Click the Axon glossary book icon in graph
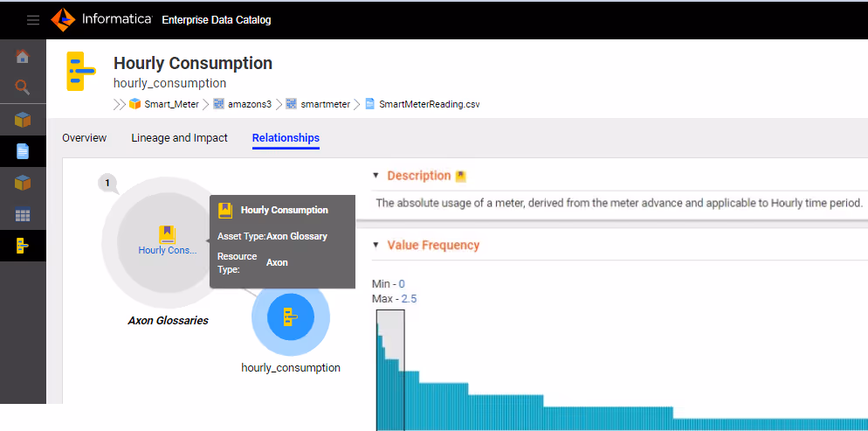 click(x=167, y=235)
